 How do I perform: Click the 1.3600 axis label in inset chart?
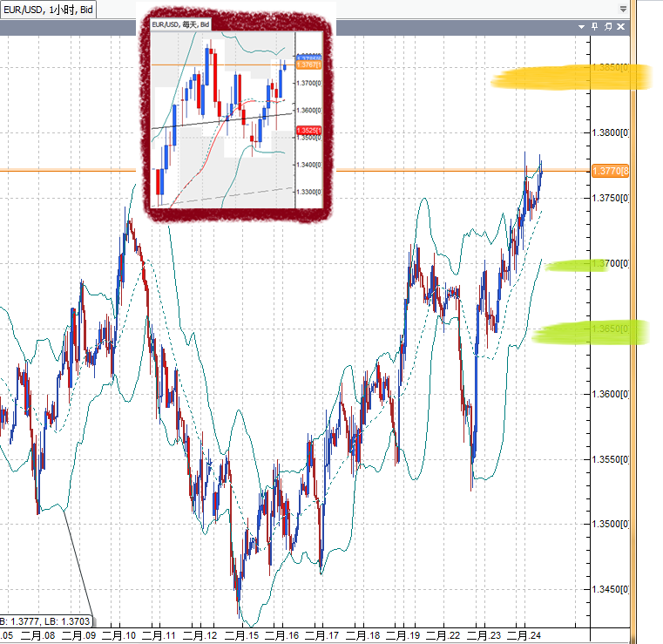(309, 111)
